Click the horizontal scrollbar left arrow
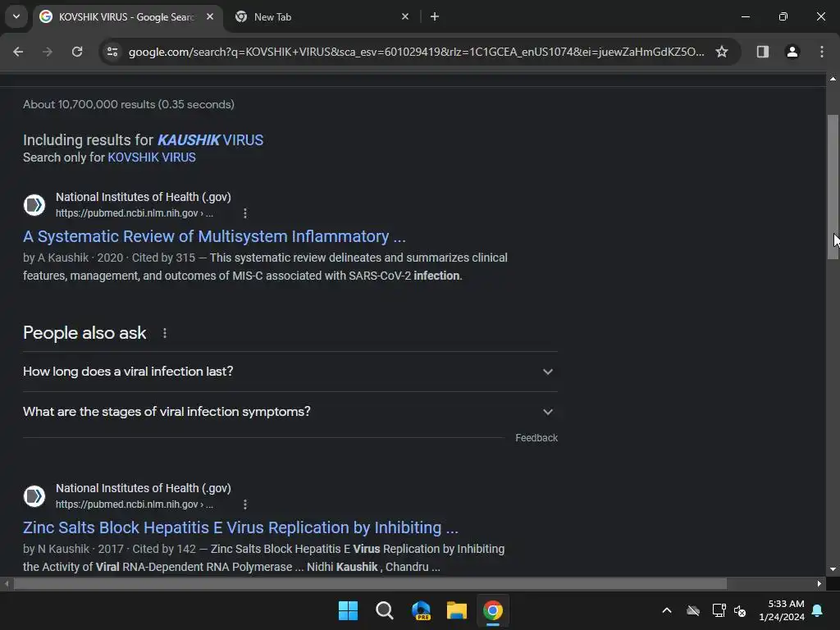Viewport: 840px width, 630px height. 6,583
